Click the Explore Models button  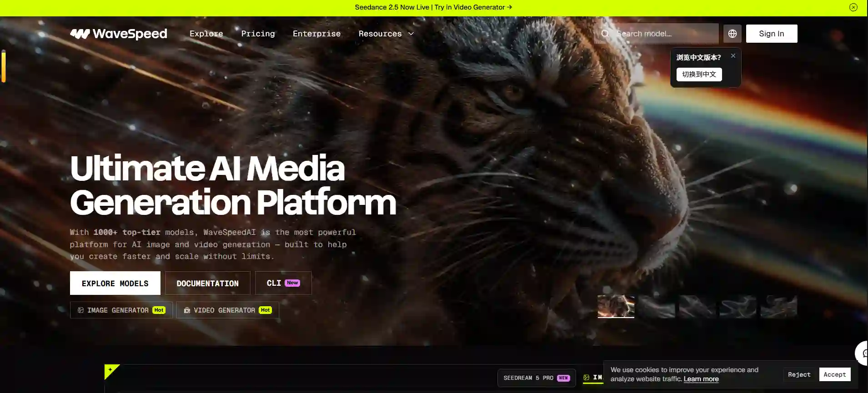tap(115, 283)
